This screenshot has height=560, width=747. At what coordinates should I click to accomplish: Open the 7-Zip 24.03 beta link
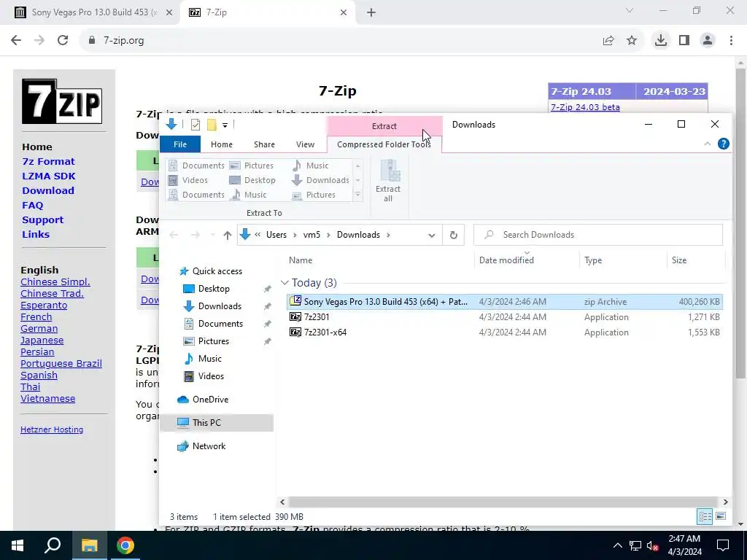point(585,107)
